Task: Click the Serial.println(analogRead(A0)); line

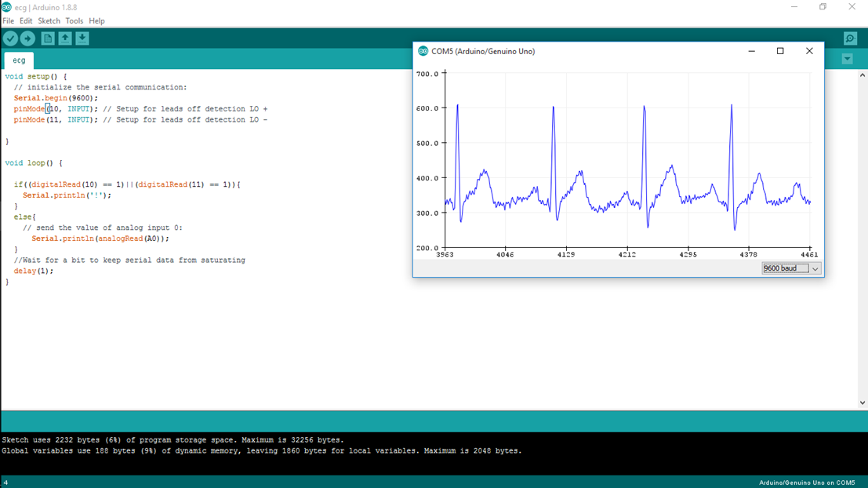Action: tap(100, 239)
